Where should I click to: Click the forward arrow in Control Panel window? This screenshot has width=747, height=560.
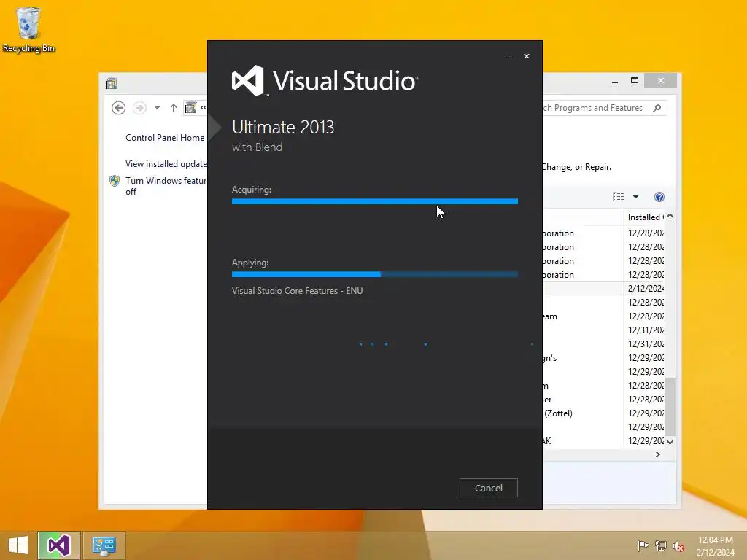139,108
